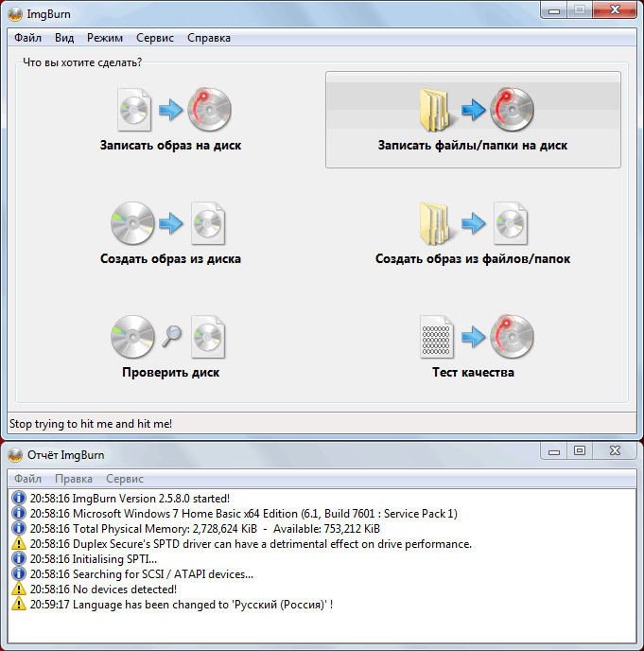Choose 'Тест качества'
Image resolution: width=644 pixels, height=651 pixels.
click(x=473, y=346)
